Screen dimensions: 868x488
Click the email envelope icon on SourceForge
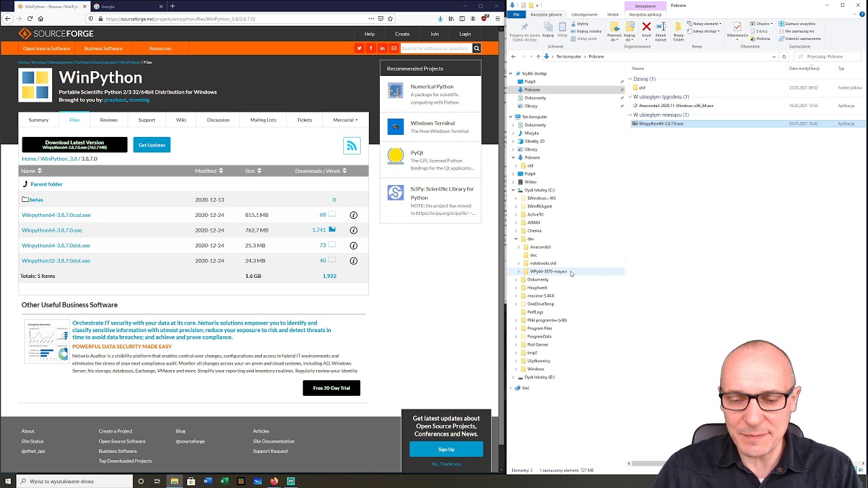click(394, 48)
